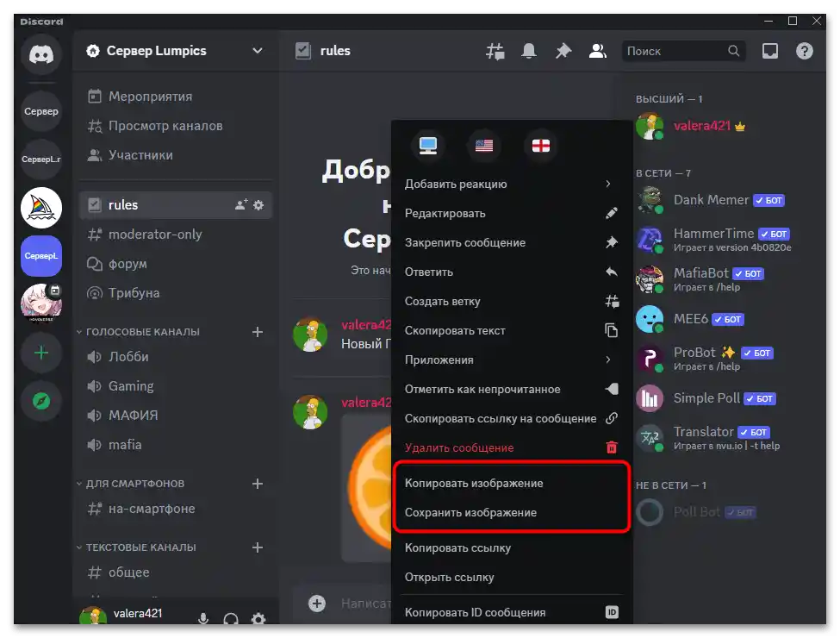
Task: Choose Редактировать in context menu
Action: click(512, 213)
